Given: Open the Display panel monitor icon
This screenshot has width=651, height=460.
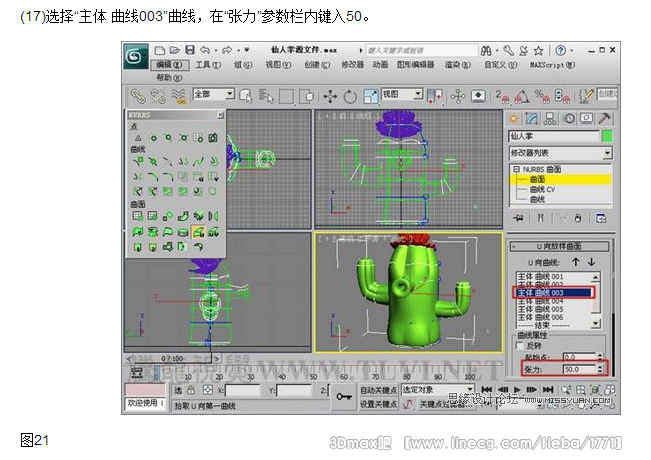Looking at the screenshot, I should click(x=587, y=119).
